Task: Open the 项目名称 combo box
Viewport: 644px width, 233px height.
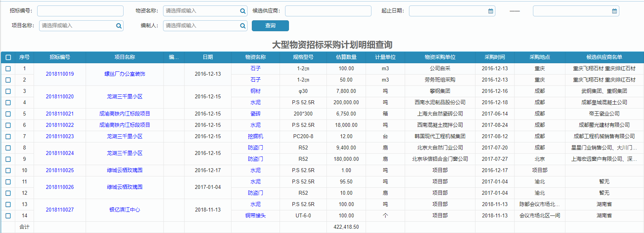Action: click(x=81, y=26)
